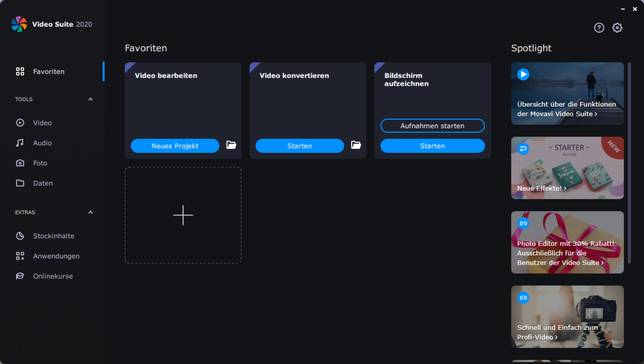Click the Favoriten grid icon in sidebar

tap(20, 72)
